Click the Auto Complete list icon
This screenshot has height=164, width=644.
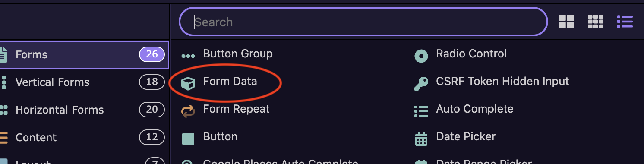tap(421, 111)
